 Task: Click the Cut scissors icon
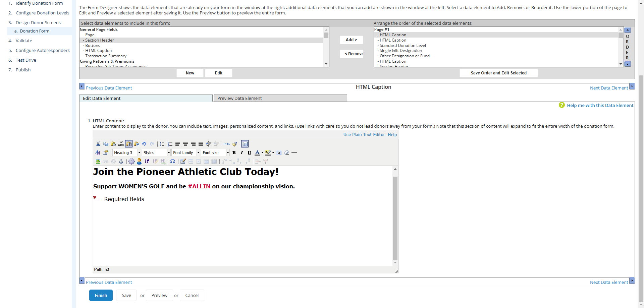click(98, 144)
